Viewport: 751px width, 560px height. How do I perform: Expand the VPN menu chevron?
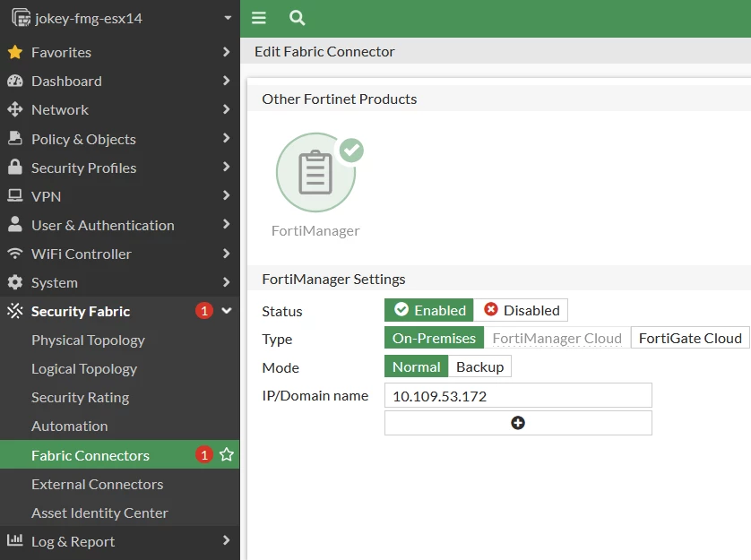(x=227, y=195)
